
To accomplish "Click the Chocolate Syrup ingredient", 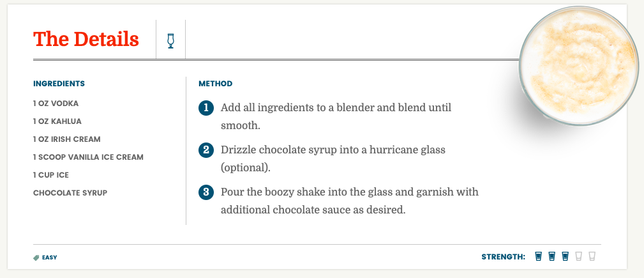I will [70, 193].
